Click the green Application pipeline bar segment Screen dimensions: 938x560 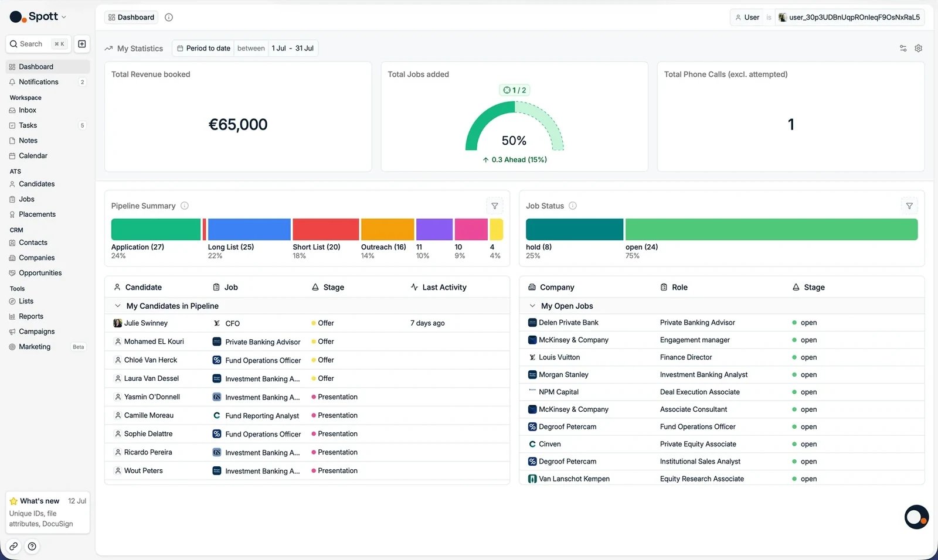coord(156,230)
